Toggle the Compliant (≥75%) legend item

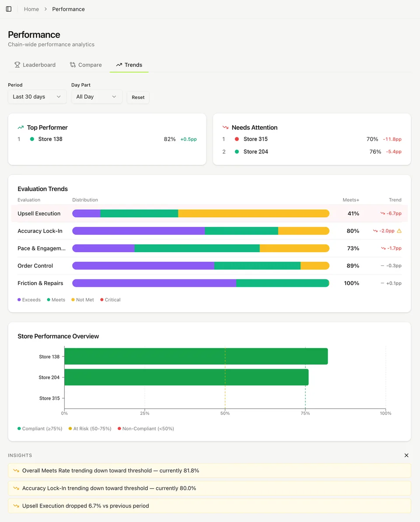[40, 428]
